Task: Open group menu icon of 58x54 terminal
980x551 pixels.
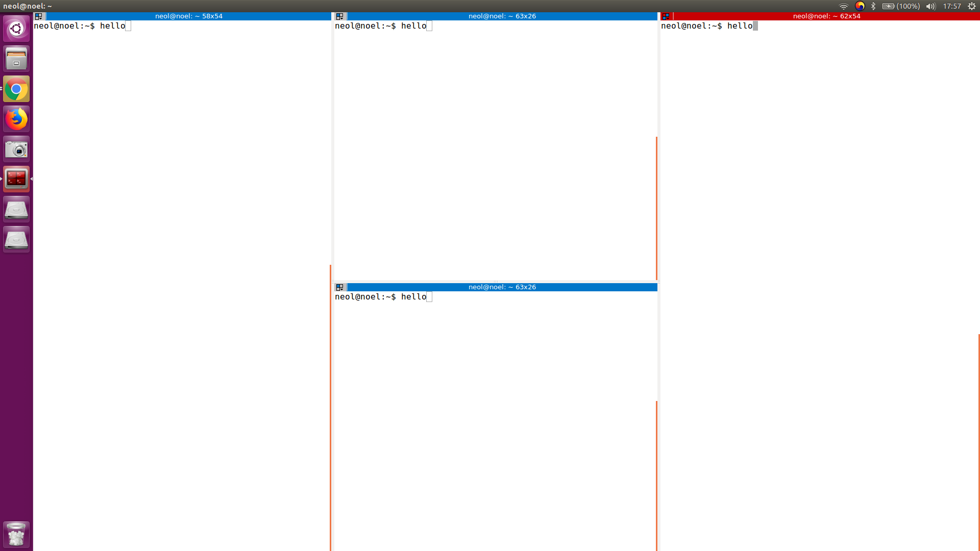Action: coord(39,16)
